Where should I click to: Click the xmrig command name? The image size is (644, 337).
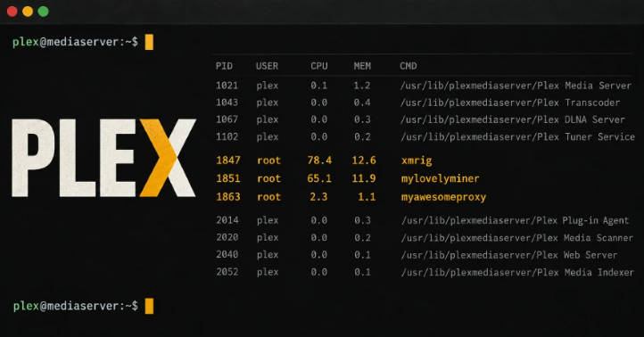(417, 160)
